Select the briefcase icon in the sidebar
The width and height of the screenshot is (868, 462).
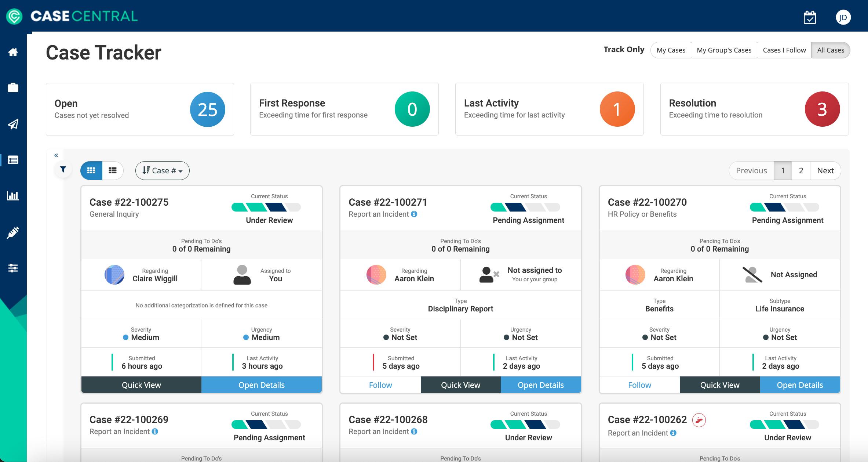click(x=13, y=87)
